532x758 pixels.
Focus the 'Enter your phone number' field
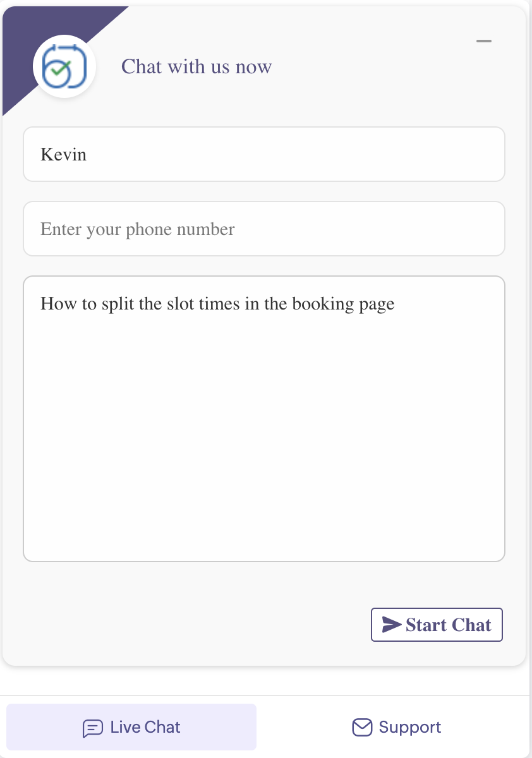tap(264, 229)
